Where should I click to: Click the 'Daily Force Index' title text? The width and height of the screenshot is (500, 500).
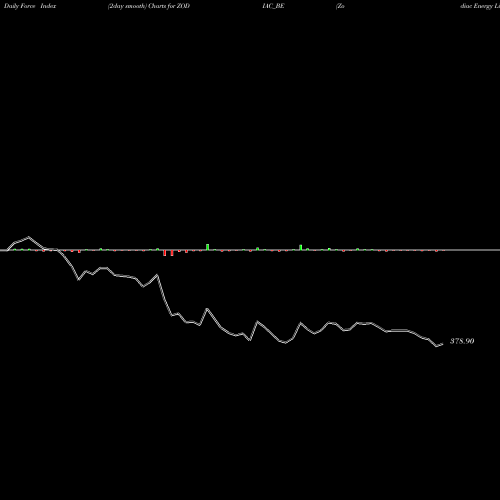click(x=30, y=6)
